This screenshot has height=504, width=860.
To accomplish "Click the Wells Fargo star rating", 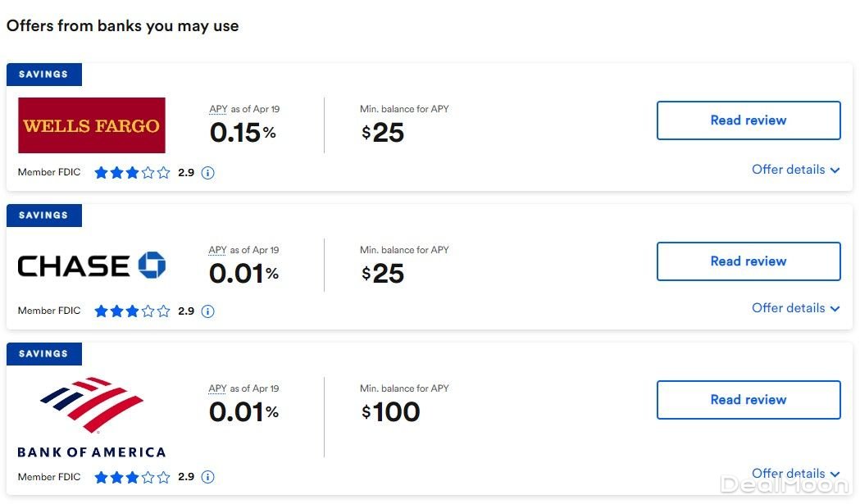I will point(132,173).
